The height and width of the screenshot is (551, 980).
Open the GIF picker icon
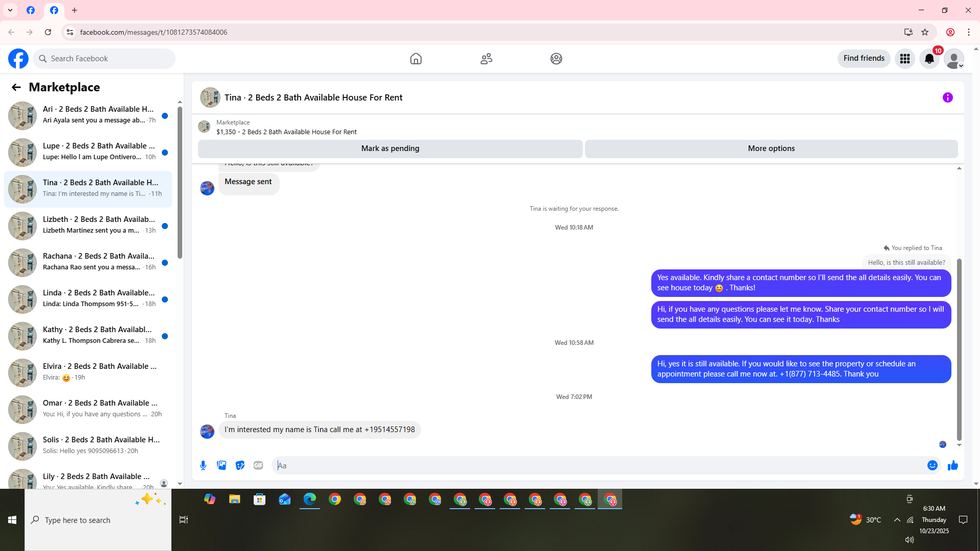[258, 465]
